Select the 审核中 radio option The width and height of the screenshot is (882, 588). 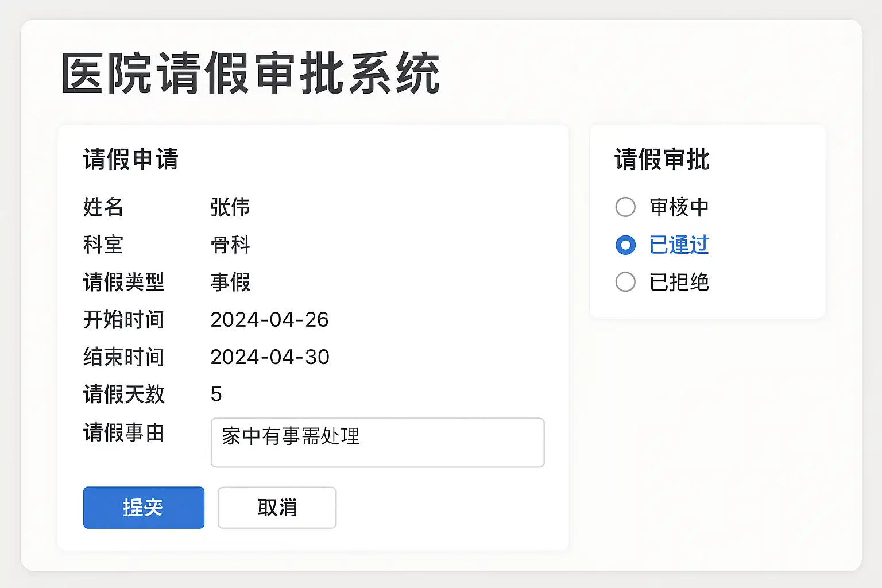[625, 207]
